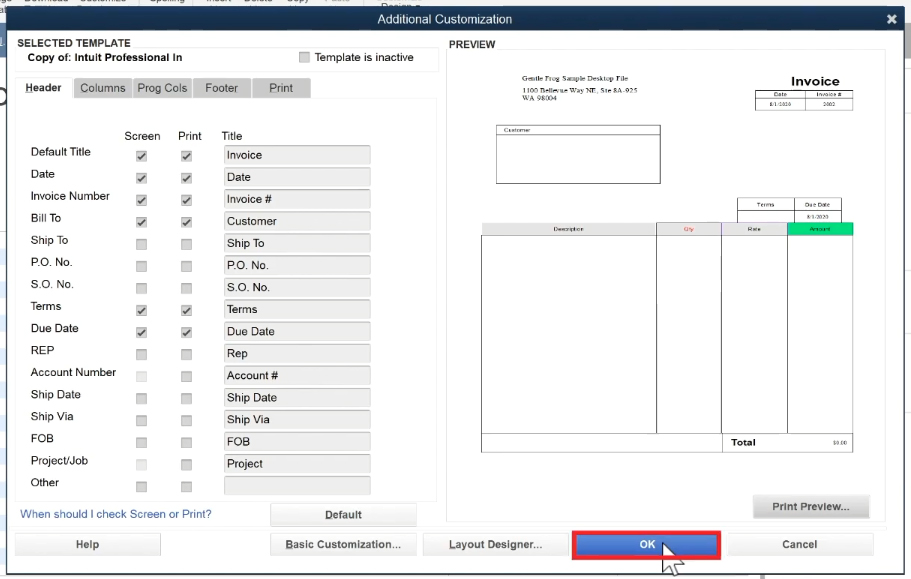Screen dimensions: 911x579
Task: Uncheck Terms Screen checkbox
Action: [x=141, y=310]
